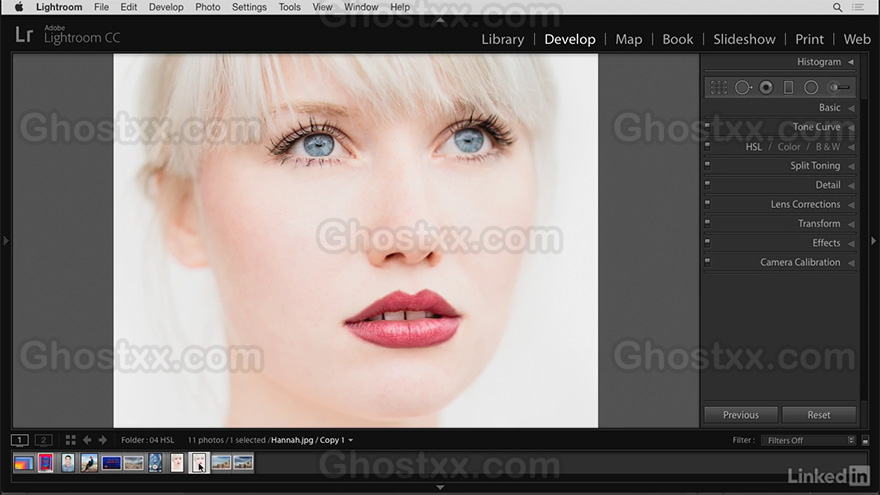This screenshot has width=880, height=495.
Task: Select HSL mode in panel header
Action: pyautogui.click(x=753, y=146)
